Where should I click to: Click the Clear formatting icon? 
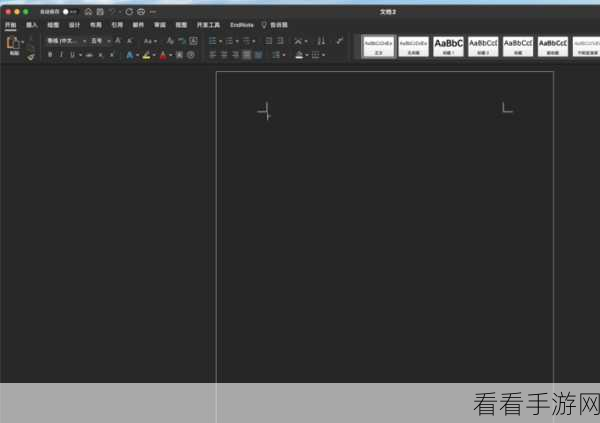(x=170, y=41)
